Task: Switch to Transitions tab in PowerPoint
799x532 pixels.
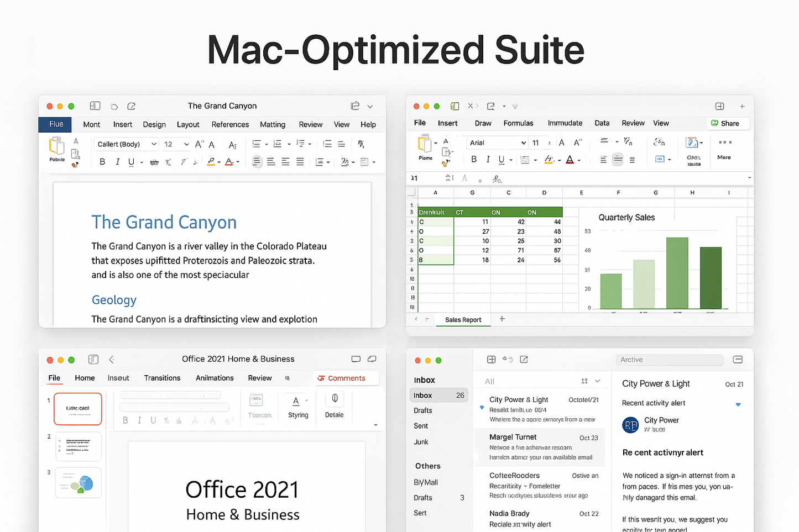Action: (162, 378)
